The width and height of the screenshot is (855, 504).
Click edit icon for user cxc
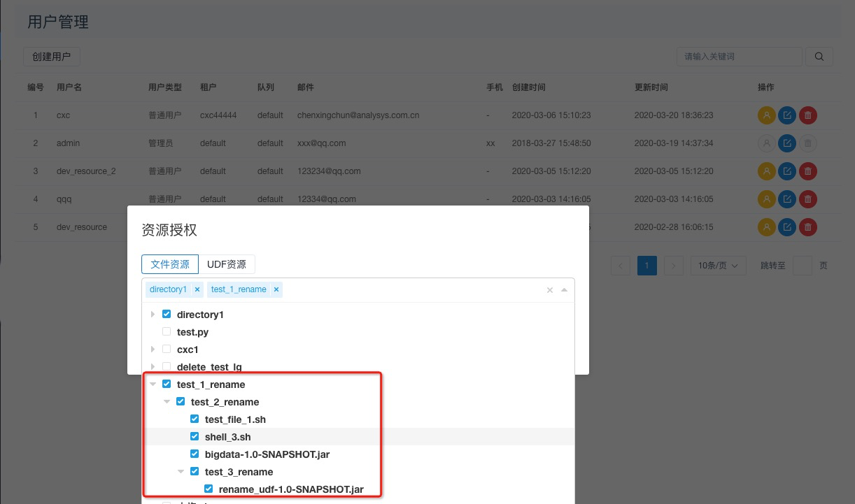787,115
